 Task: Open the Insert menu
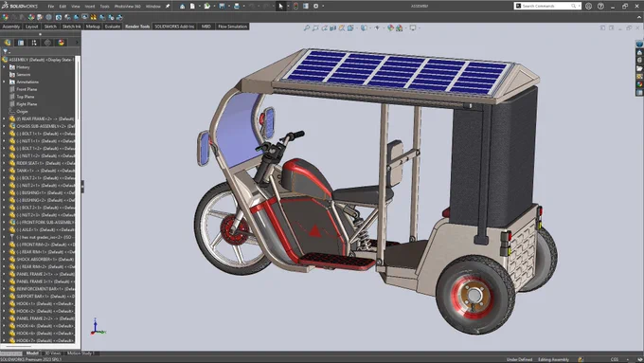(90, 7)
